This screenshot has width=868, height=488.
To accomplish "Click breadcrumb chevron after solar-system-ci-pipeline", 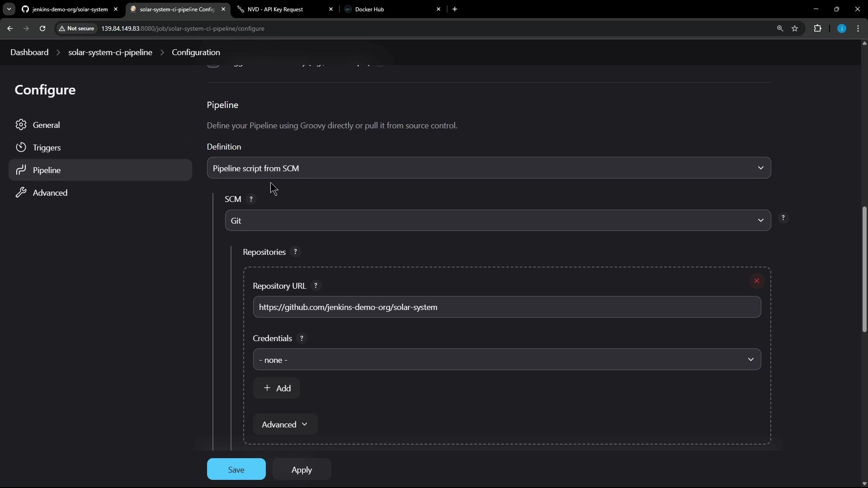I will coord(162,52).
